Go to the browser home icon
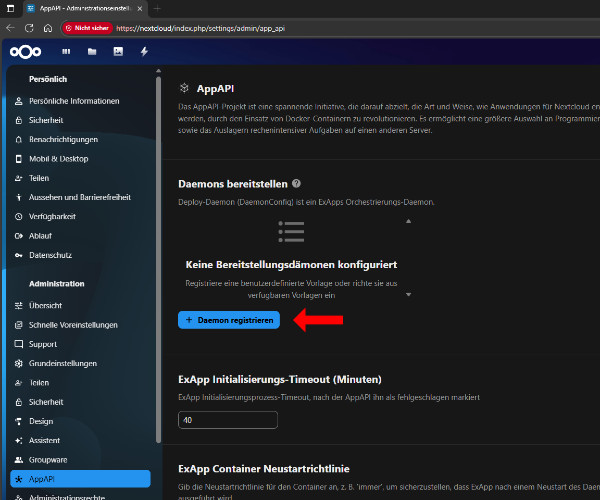This screenshot has height=500, width=600. coord(49,28)
